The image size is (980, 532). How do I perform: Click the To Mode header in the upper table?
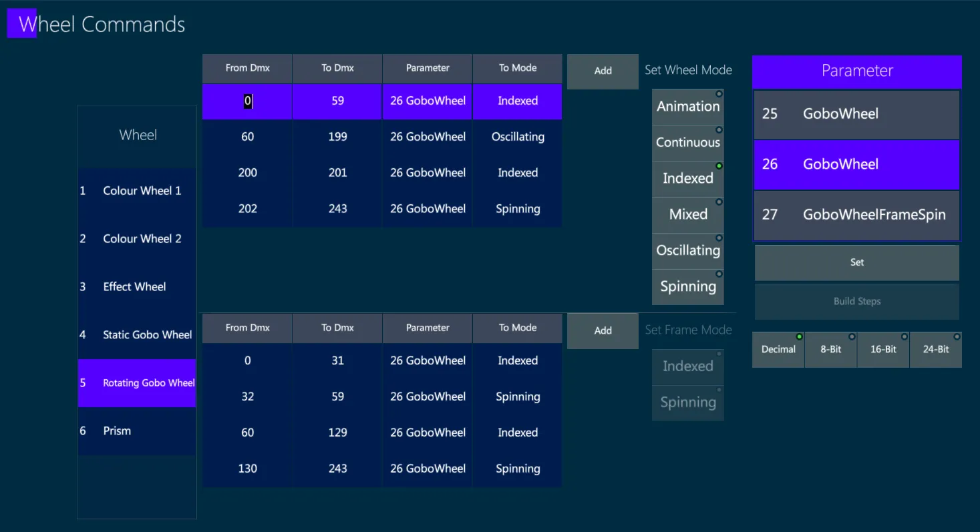tap(518, 68)
